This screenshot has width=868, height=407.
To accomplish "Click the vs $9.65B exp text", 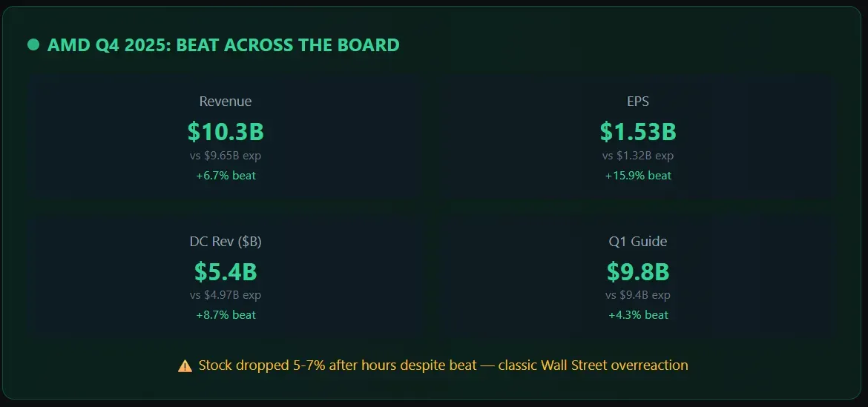I will point(226,156).
